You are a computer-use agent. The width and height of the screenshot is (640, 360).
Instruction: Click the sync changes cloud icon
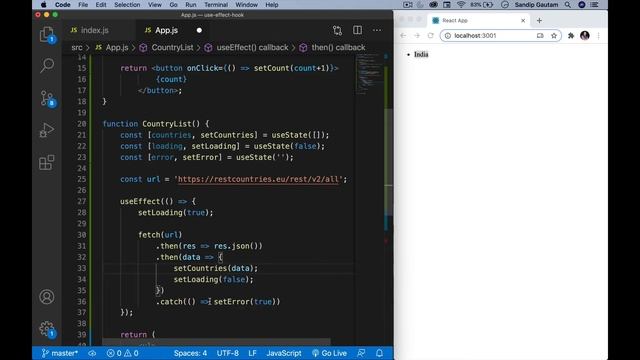[x=92, y=353]
